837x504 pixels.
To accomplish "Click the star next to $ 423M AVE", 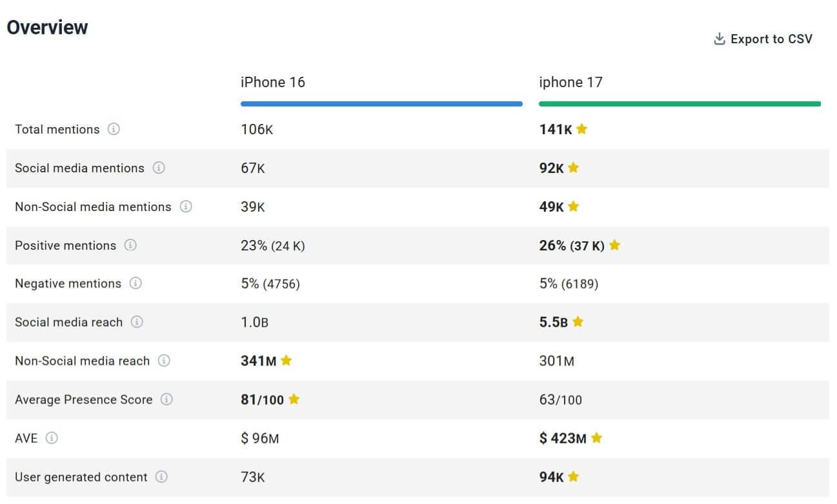I will (596, 438).
